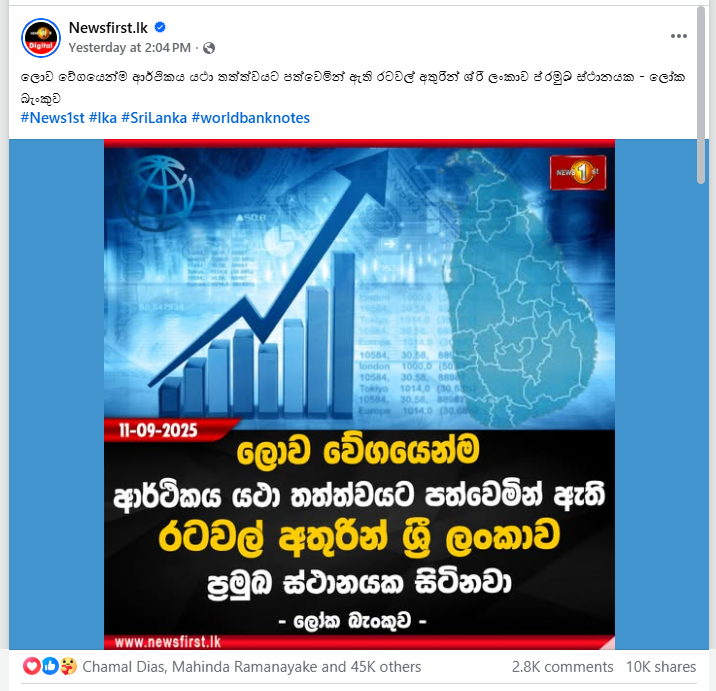
Task: Click the News 1st logo in image
Action: click(x=578, y=173)
